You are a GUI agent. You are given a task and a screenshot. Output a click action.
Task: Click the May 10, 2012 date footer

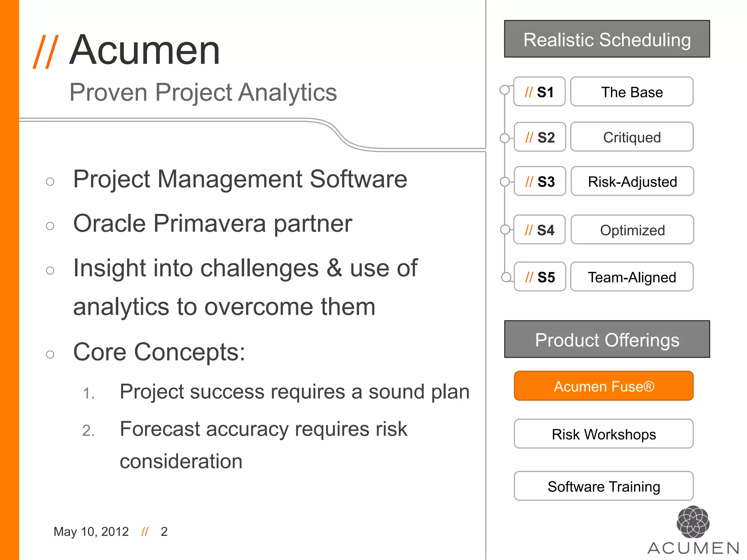(x=91, y=532)
